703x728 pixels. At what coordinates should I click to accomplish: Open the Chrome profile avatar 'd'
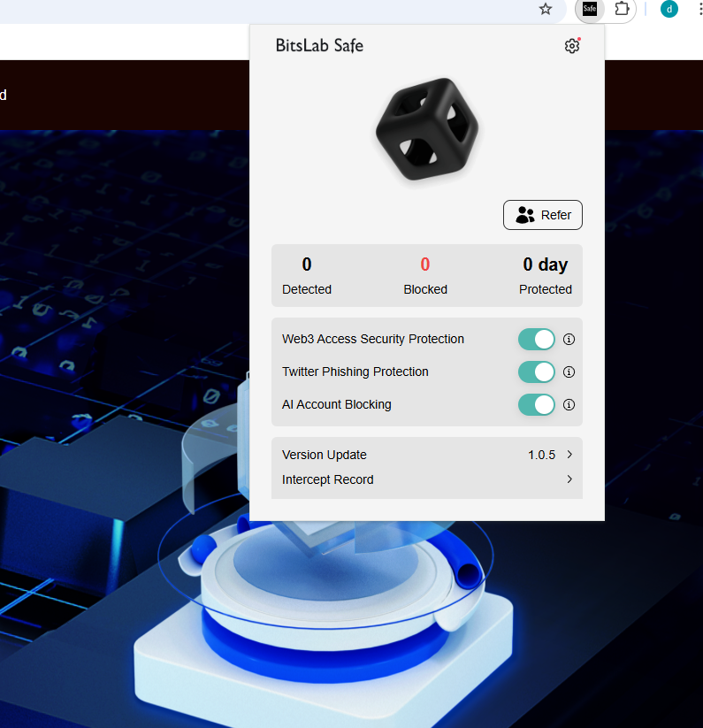[x=669, y=9]
